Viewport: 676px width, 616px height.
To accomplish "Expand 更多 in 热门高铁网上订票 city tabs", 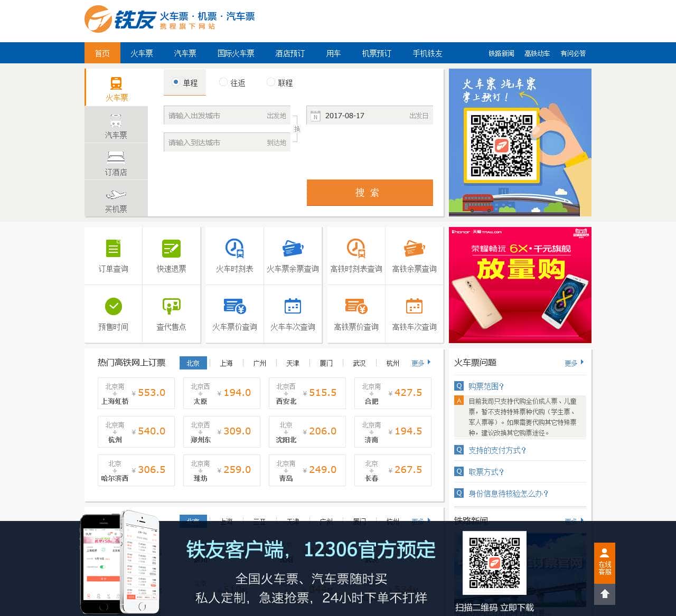I will (421, 363).
